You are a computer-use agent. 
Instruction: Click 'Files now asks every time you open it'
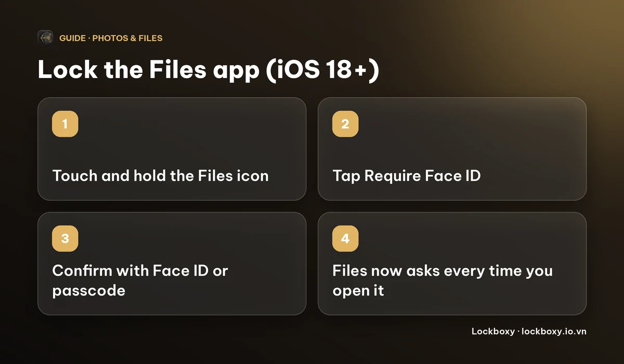[x=443, y=280]
